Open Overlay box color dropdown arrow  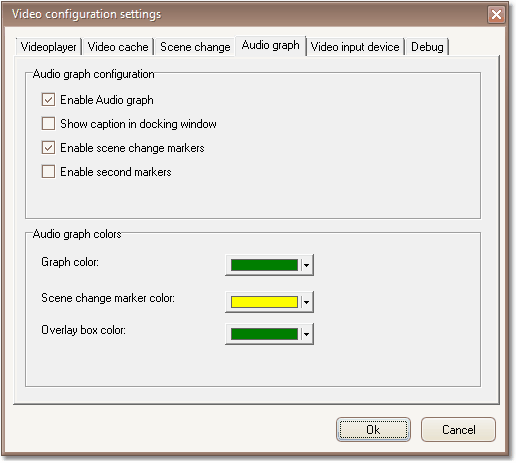(x=307, y=334)
